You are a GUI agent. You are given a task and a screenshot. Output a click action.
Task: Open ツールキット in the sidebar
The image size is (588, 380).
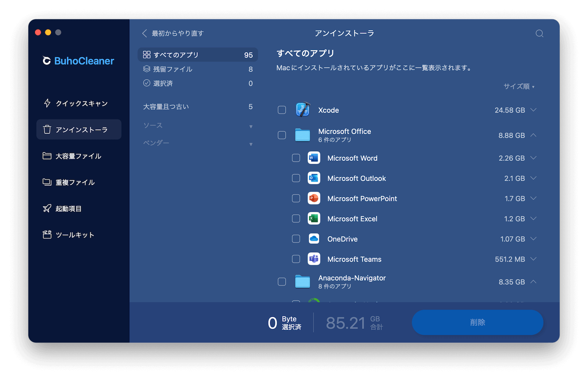pyautogui.click(x=79, y=235)
